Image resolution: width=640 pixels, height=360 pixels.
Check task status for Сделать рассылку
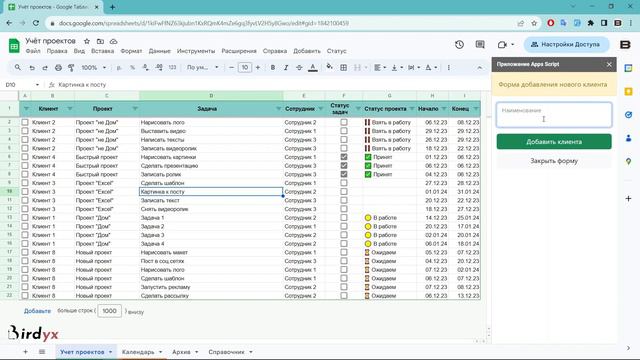344,296
